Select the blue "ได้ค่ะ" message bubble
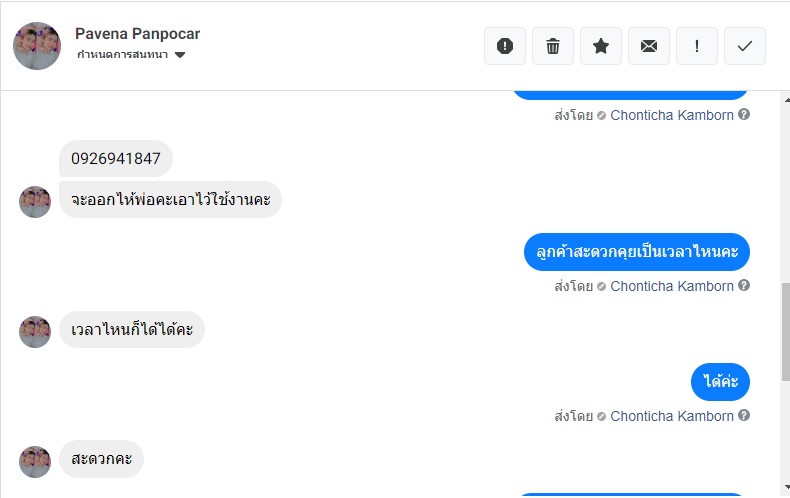 pos(720,381)
